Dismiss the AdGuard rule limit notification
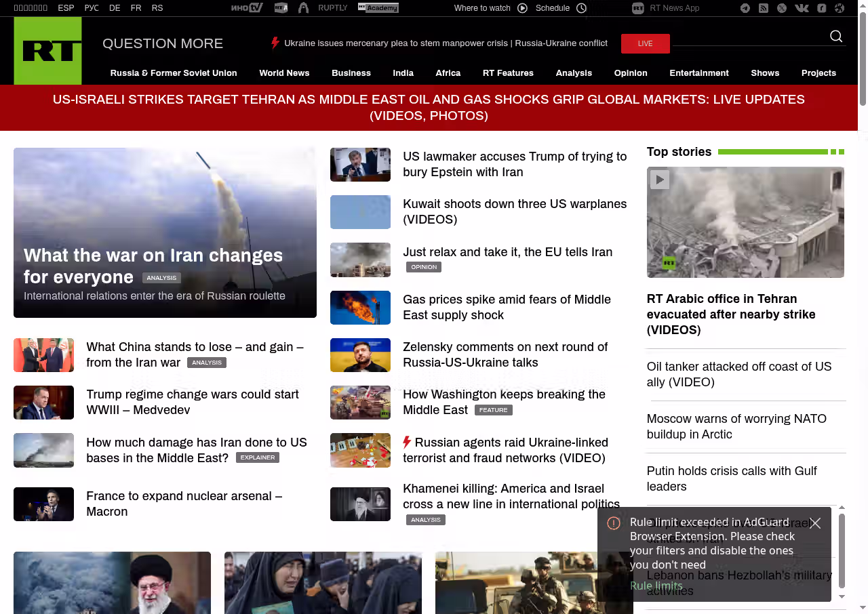Screen dimensions: 868x614 tap(815, 523)
